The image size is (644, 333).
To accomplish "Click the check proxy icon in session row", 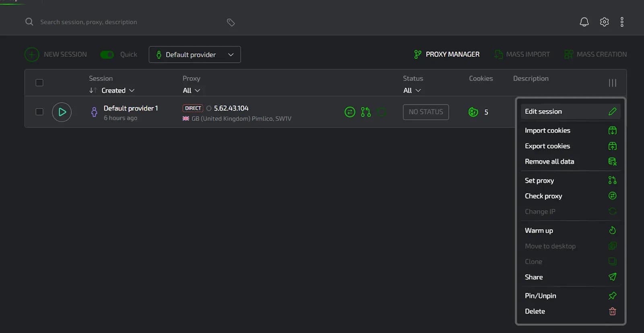I will pos(350,112).
